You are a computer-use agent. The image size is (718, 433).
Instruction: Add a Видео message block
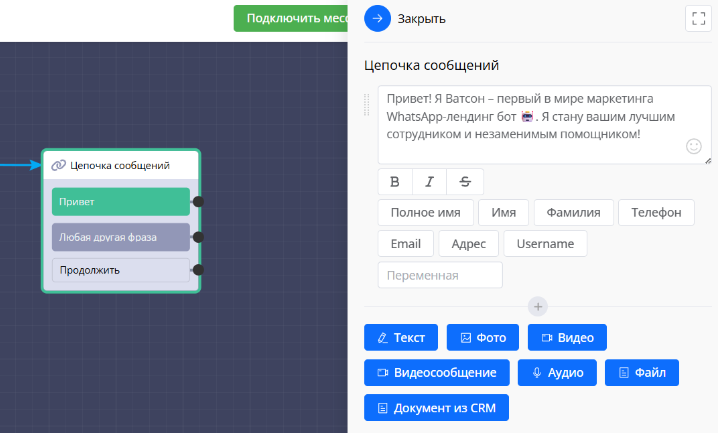[x=567, y=338]
